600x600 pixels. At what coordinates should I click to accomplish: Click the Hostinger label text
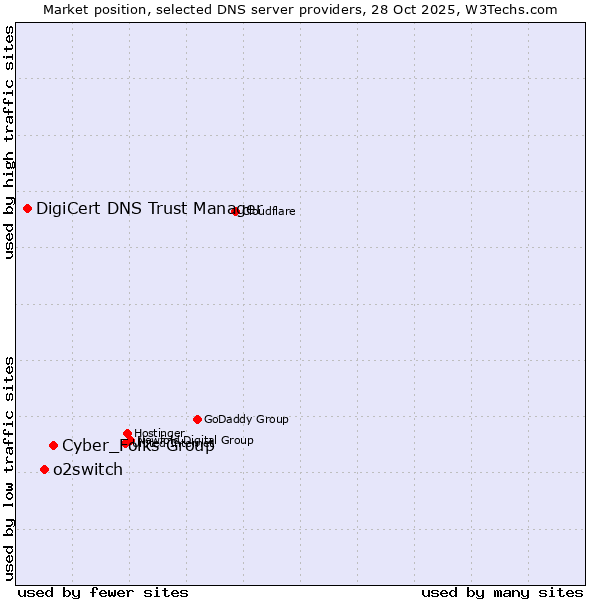[159, 433]
